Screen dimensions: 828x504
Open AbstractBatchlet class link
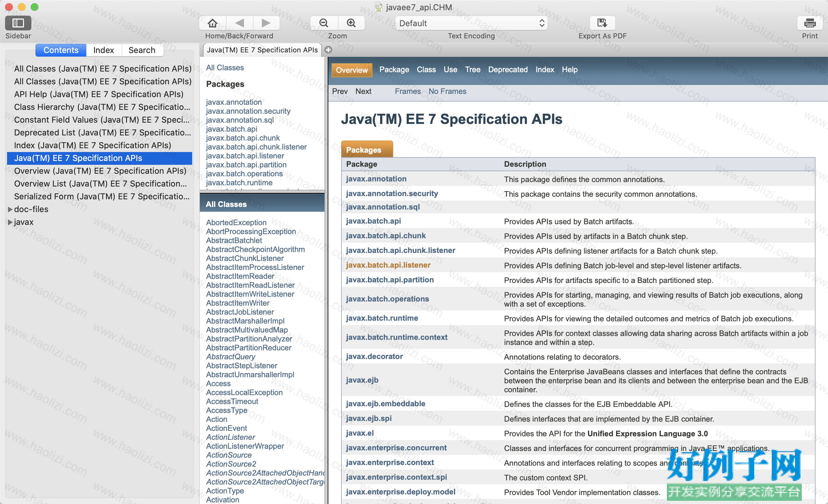pyautogui.click(x=234, y=241)
